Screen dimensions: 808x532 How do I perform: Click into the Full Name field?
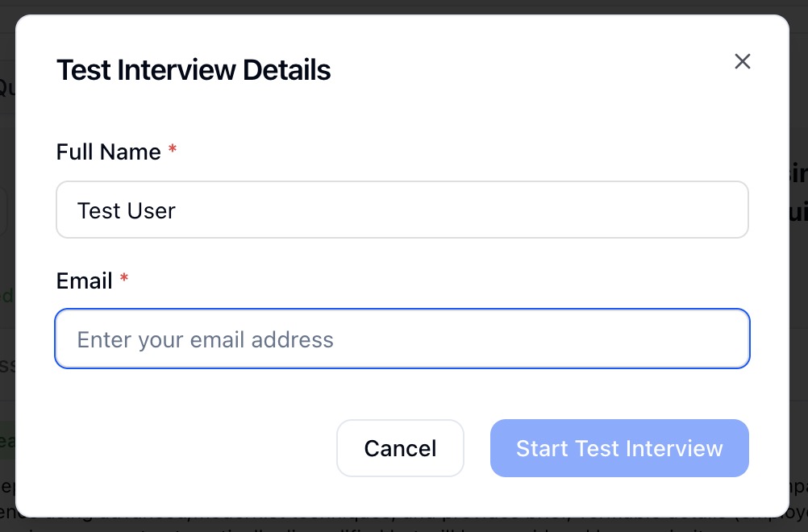(x=402, y=210)
